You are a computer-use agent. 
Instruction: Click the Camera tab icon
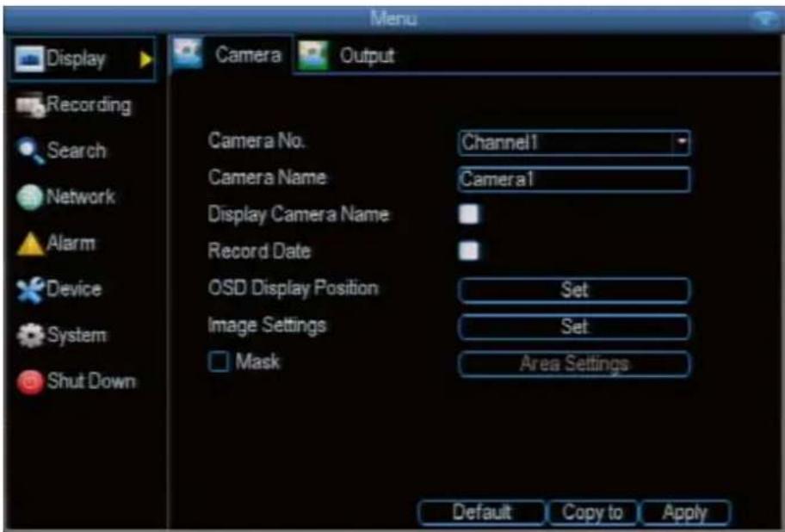[188, 53]
